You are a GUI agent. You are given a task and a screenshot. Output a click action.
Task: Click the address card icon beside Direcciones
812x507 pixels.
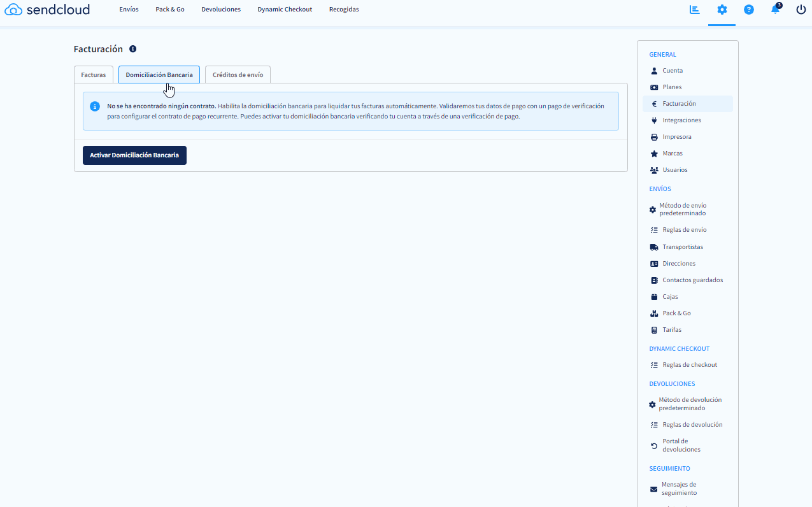(x=654, y=264)
